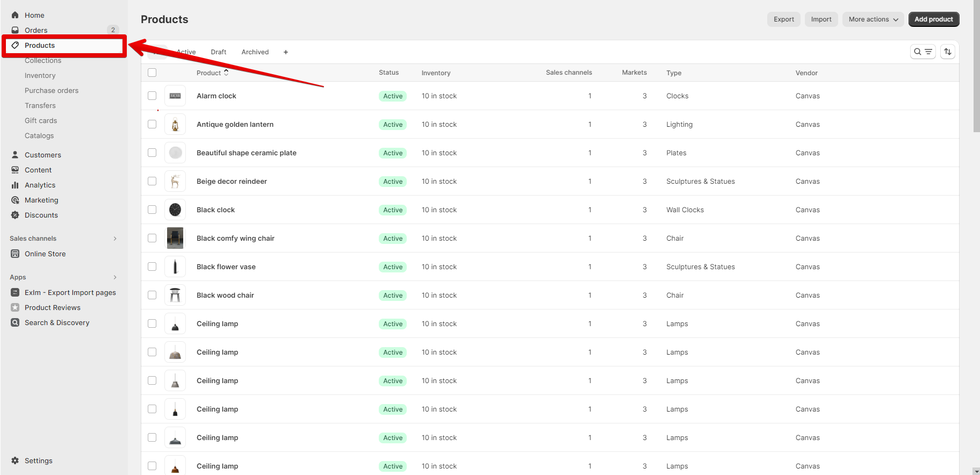Open the More actions dropdown

pyautogui.click(x=873, y=19)
